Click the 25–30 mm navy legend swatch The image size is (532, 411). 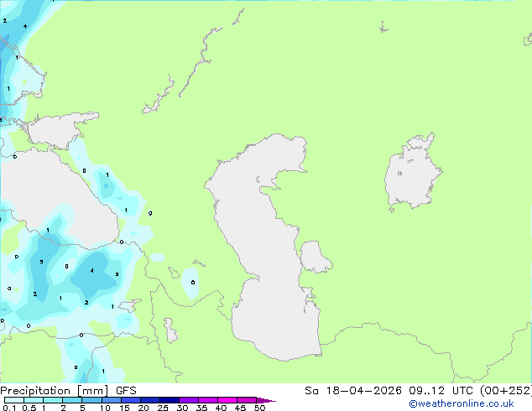pyautogui.click(x=169, y=400)
